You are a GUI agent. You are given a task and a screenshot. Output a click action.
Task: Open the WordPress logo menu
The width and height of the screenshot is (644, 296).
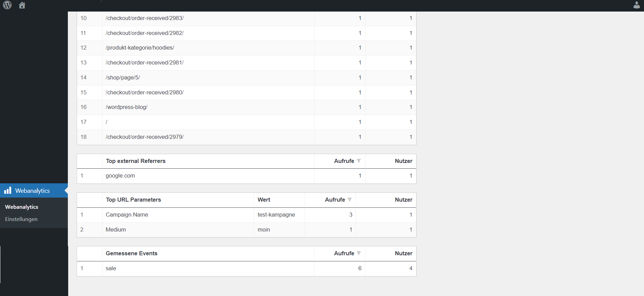click(x=7, y=5)
